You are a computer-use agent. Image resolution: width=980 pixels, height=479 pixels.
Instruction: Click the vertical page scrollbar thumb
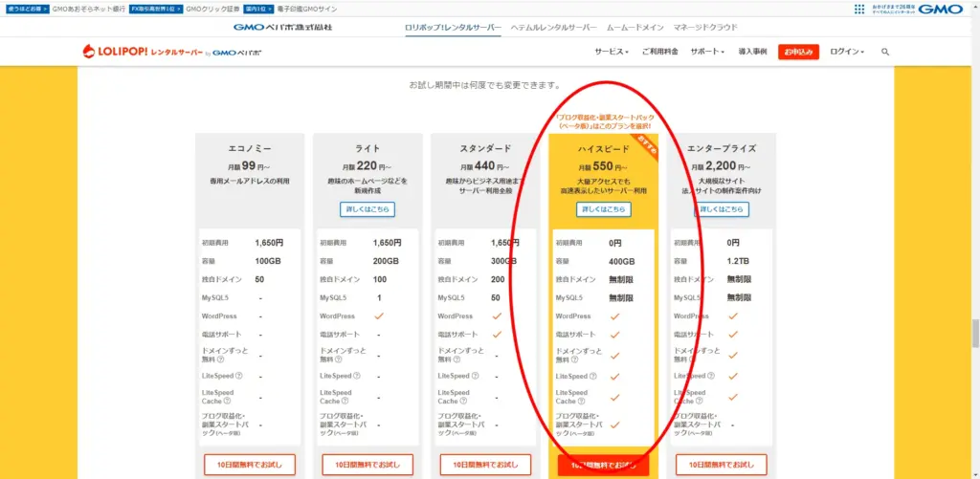[975, 334]
